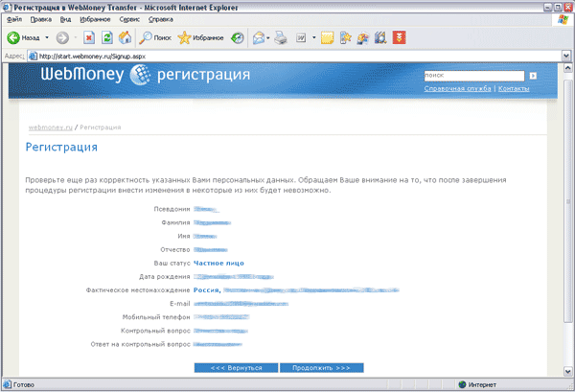Stop page loading with red X icon

[89, 37]
